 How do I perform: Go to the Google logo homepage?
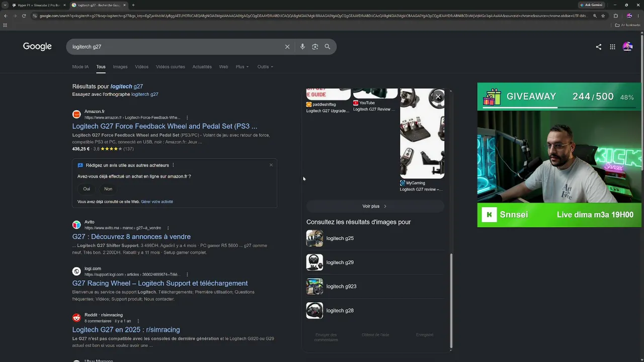coord(37,47)
